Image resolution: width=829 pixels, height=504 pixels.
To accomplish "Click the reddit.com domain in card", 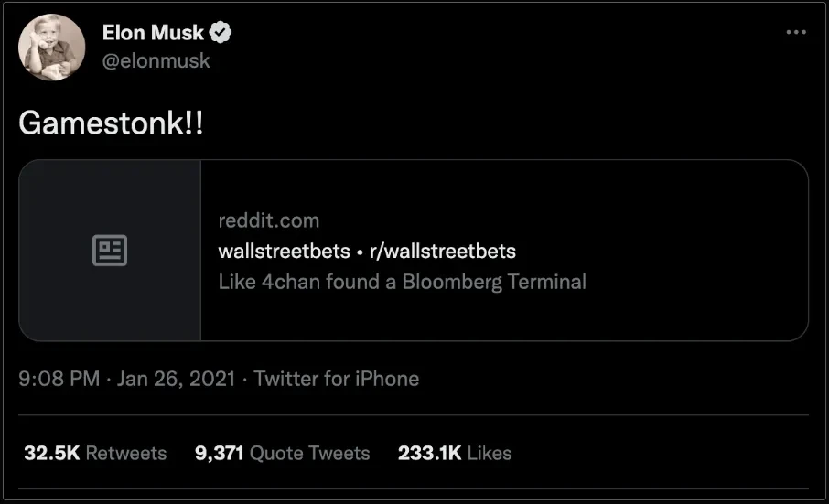I will 269,220.
